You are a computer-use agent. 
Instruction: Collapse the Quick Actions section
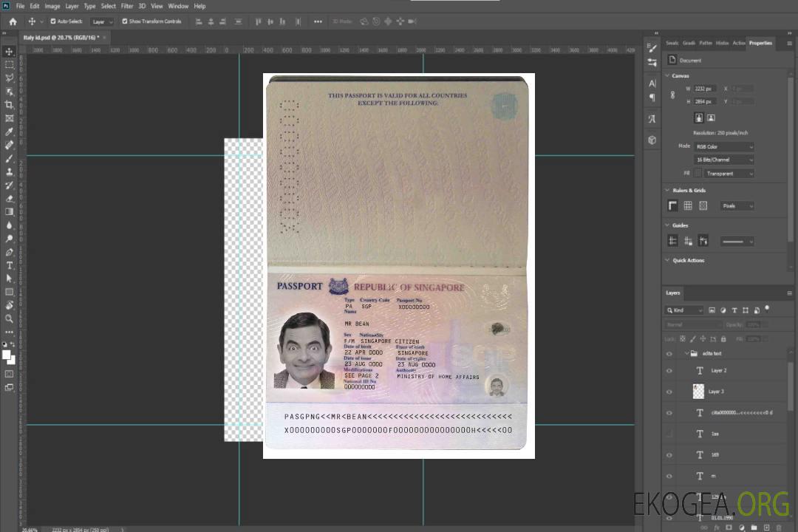667,260
